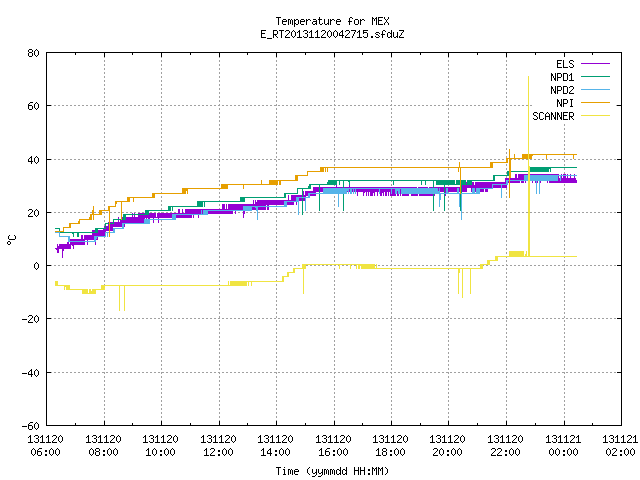Click the SCANNER legend label

click(553, 116)
